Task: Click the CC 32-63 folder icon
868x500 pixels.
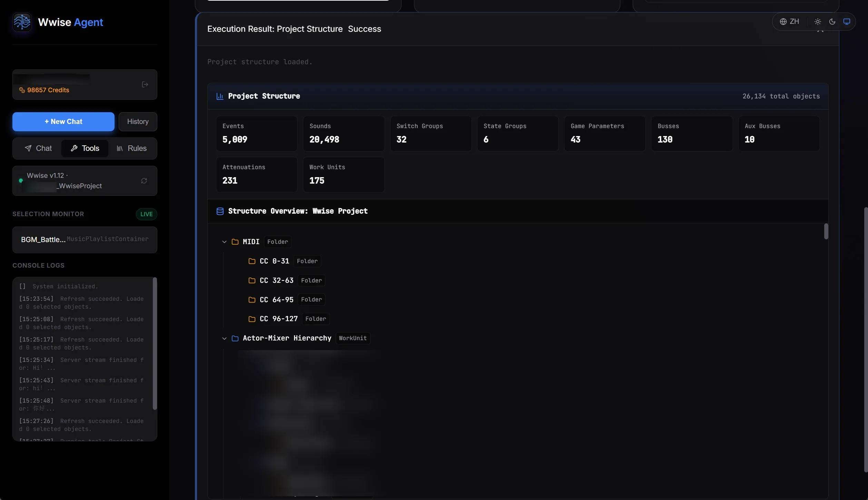Action: click(x=252, y=280)
